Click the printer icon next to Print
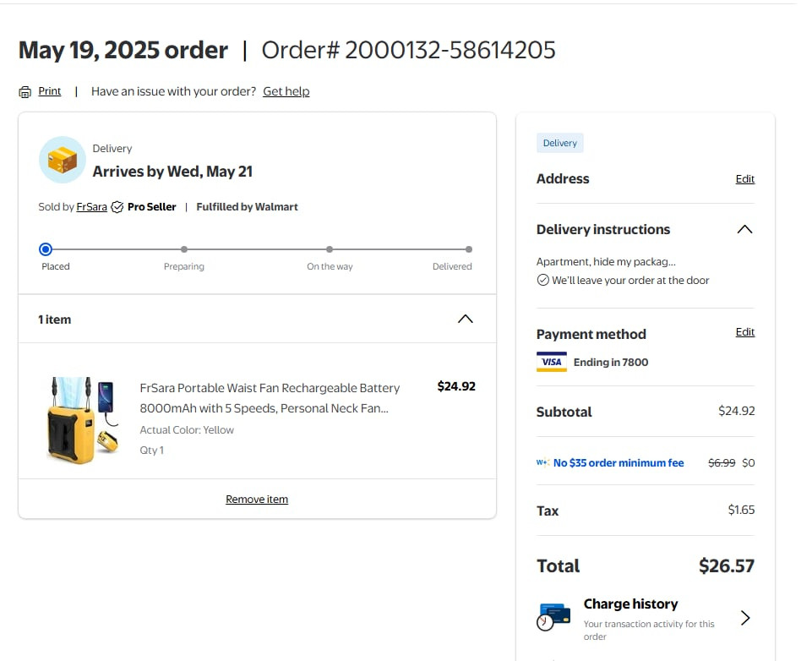Viewport: 812px width, 661px height. pos(25,92)
